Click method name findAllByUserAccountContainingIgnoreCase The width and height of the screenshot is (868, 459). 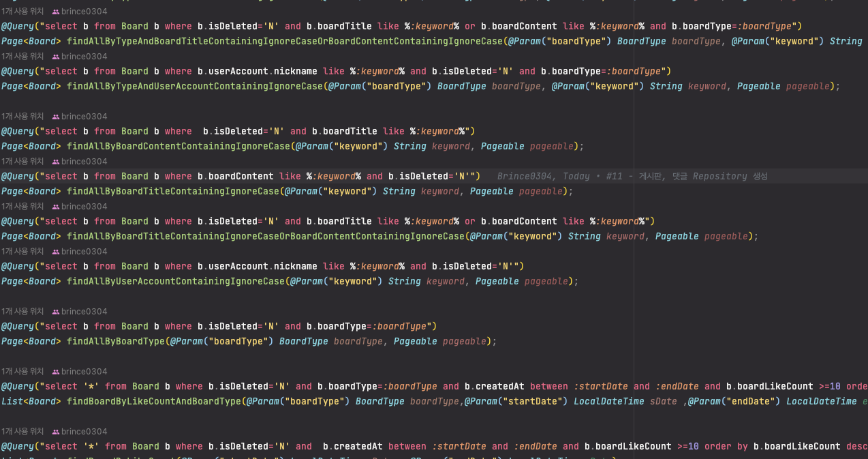tap(176, 282)
